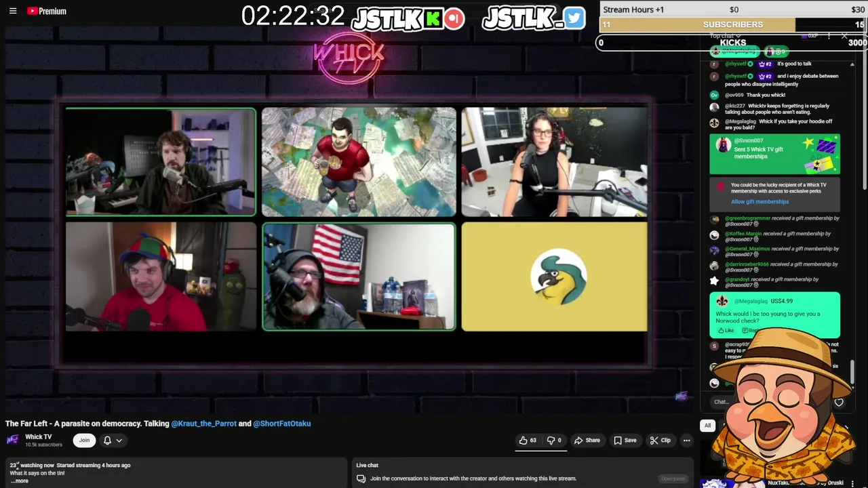The width and height of the screenshot is (868, 488).
Task: Click the 10.5k subscribers count
Action: click(43, 445)
